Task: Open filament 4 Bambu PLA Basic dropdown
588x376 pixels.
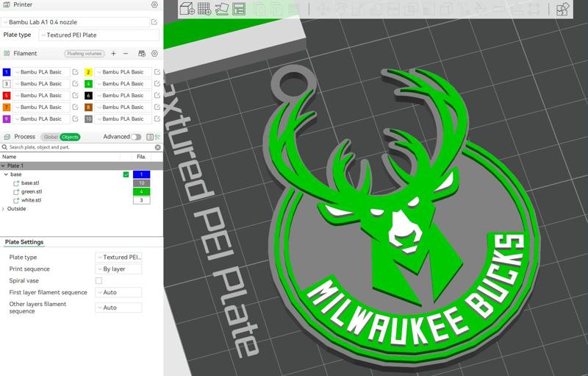Action: coord(123,84)
